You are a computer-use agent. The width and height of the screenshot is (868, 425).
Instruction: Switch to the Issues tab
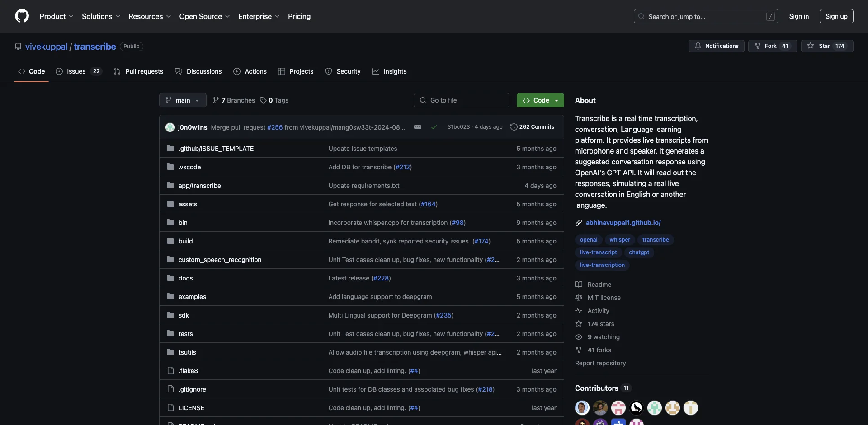pos(79,71)
